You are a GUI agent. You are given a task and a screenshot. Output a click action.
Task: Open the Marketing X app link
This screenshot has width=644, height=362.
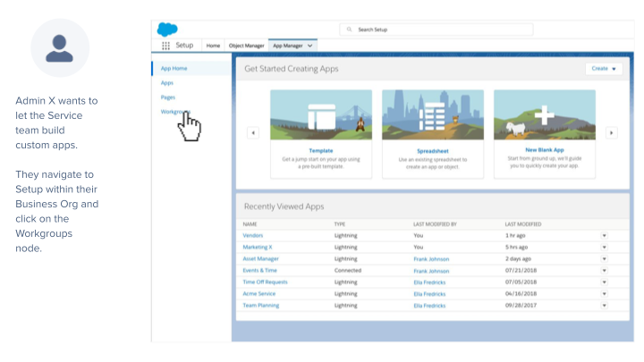258,247
